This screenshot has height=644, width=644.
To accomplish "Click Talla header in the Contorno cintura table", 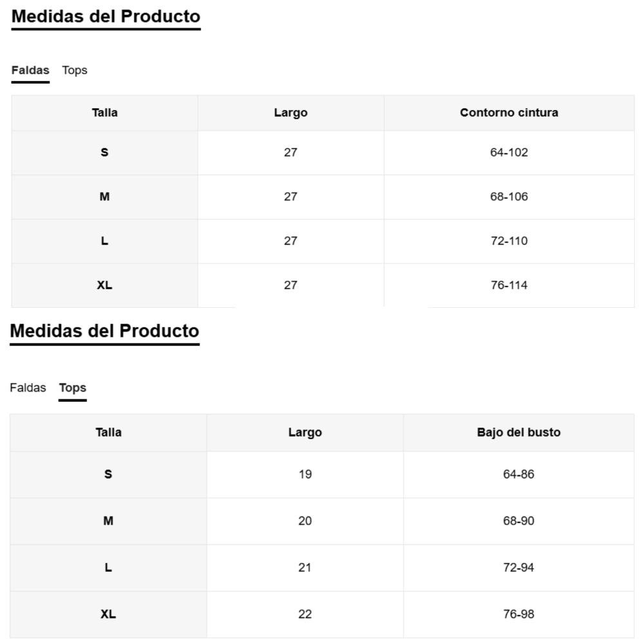I will [104, 113].
